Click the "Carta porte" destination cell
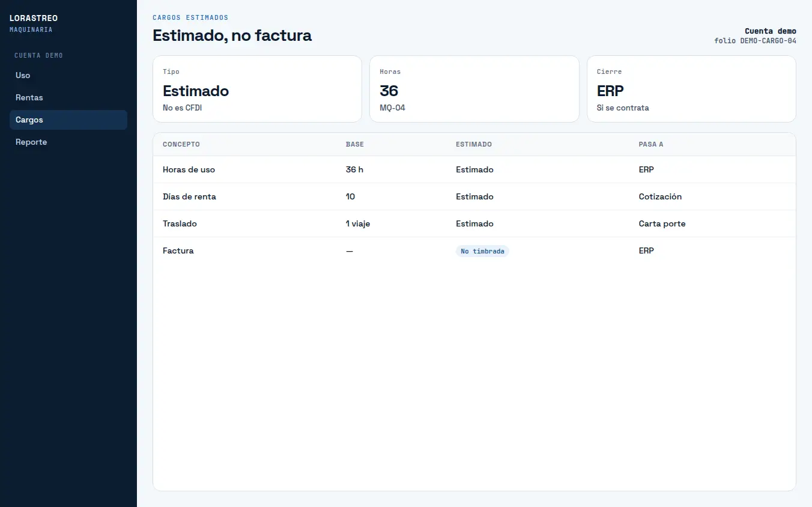Screen dimensions: 812x507 (x=662, y=224)
